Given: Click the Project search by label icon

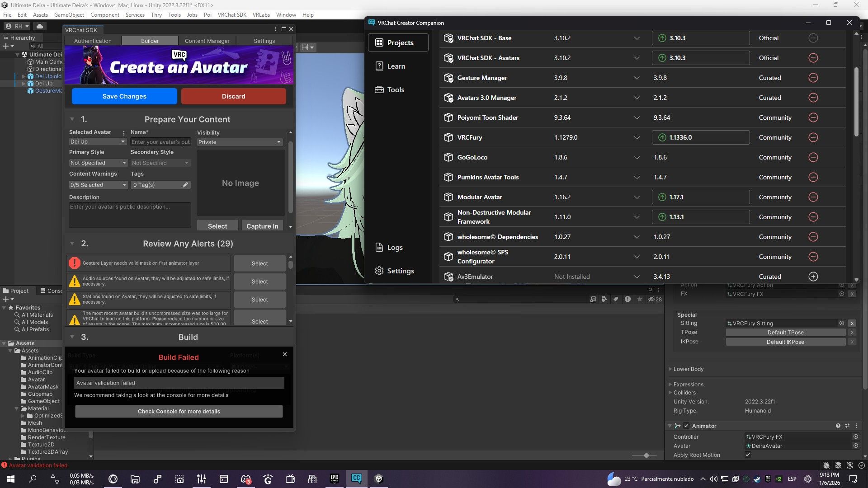Looking at the screenshot, I should click(616, 299).
